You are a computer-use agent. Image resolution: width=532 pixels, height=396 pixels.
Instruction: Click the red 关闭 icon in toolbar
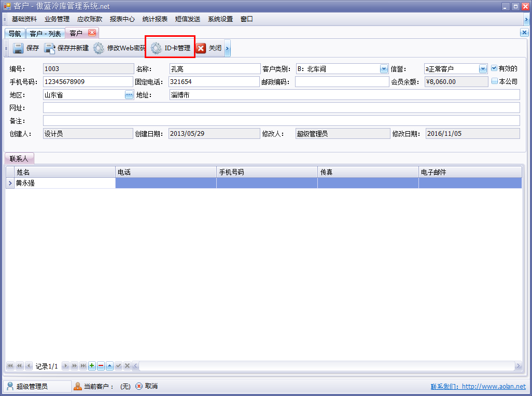[x=201, y=49]
